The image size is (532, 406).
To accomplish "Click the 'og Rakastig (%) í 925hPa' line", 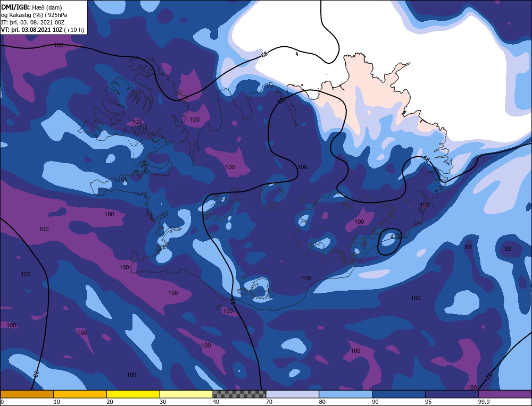I will click(34, 15).
